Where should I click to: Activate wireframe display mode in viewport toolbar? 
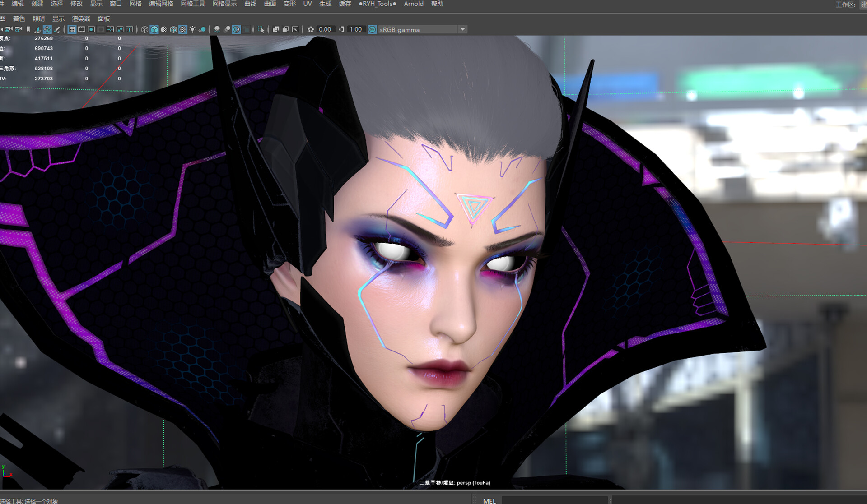(x=144, y=29)
